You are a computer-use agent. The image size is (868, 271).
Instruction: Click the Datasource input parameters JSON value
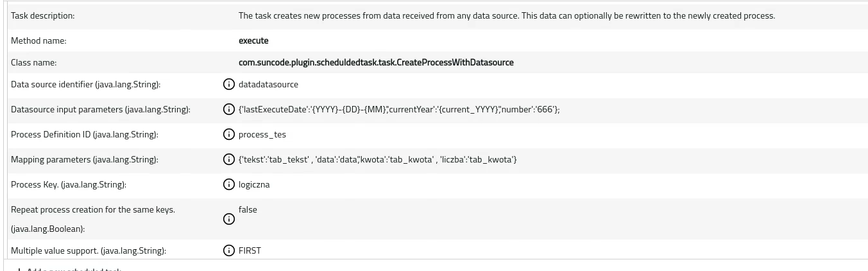coord(399,109)
